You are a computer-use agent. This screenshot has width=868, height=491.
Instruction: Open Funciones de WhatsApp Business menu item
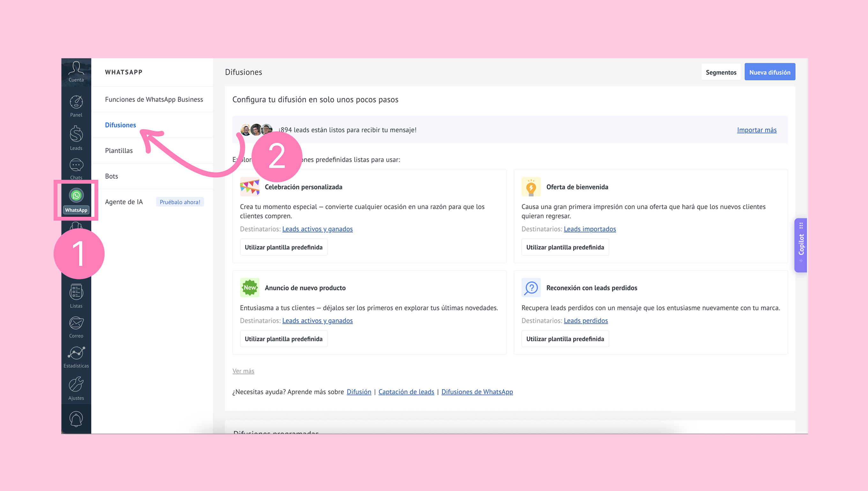(x=154, y=99)
